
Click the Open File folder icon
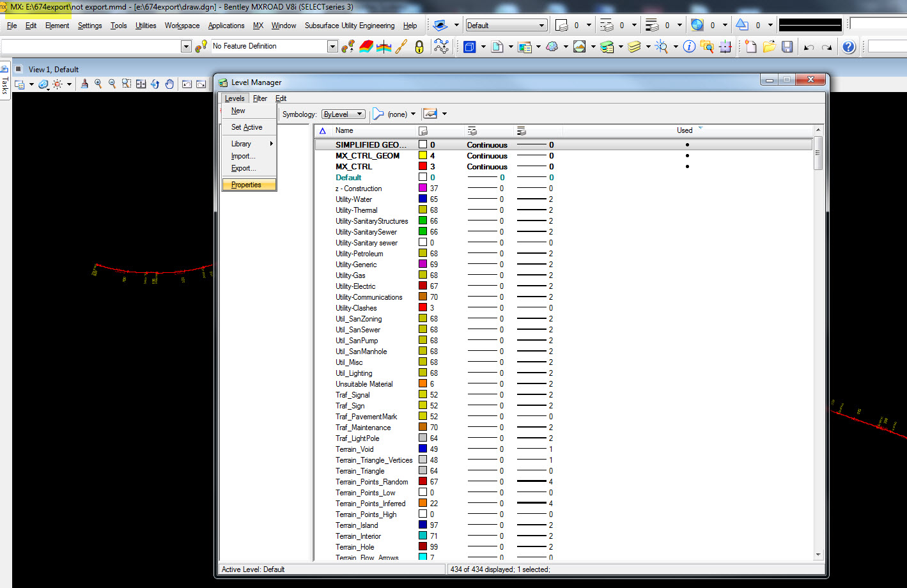(769, 47)
